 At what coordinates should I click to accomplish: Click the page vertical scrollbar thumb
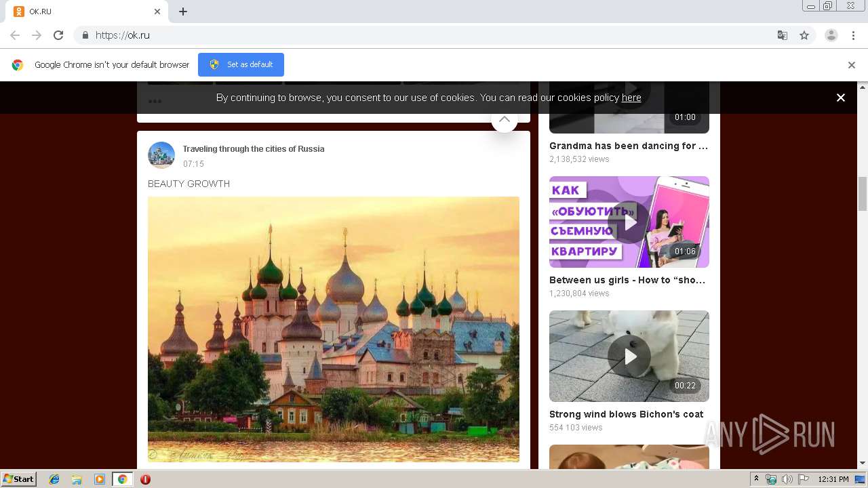863,193
